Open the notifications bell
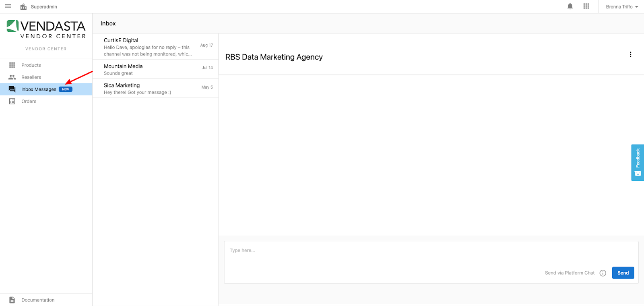Viewport: 644px width, 306px height. click(570, 6)
